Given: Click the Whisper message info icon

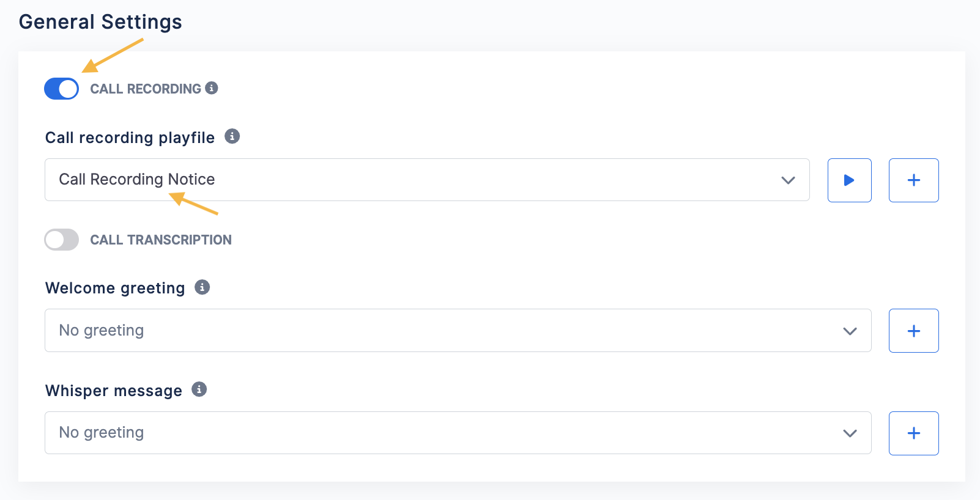Looking at the screenshot, I should (199, 389).
